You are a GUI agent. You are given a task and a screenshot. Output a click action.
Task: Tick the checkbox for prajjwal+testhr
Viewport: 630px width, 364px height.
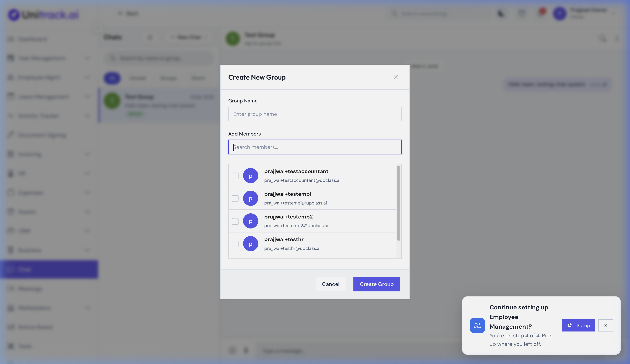235,244
